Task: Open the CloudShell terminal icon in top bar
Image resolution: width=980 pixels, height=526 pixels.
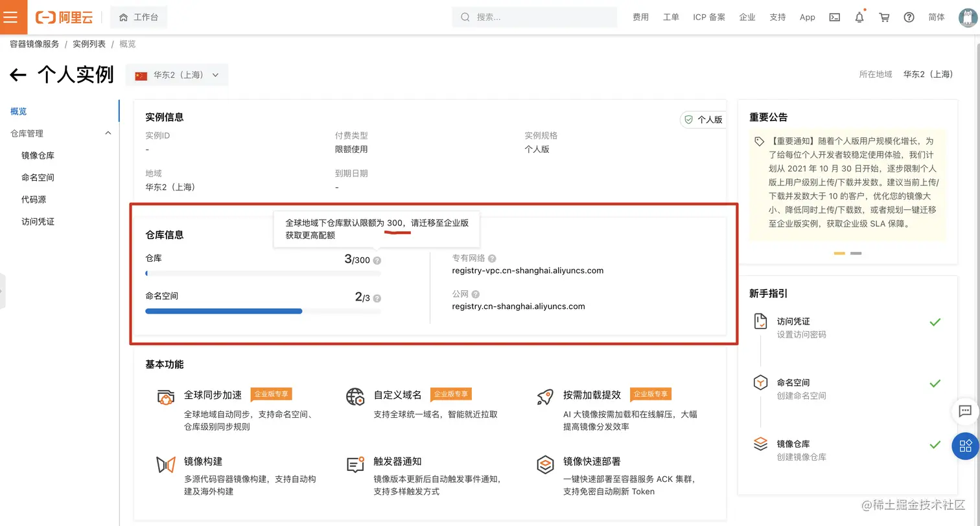Action: coord(834,17)
